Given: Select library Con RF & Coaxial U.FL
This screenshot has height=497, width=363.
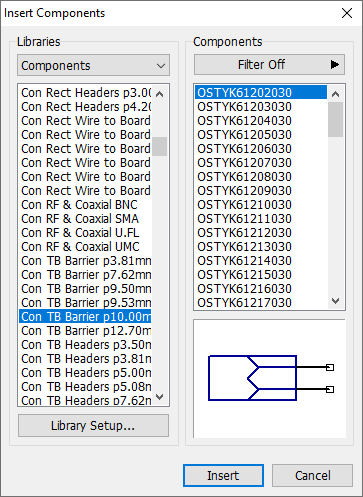Looking at the screenshot, I should click(x=86, y=233).
